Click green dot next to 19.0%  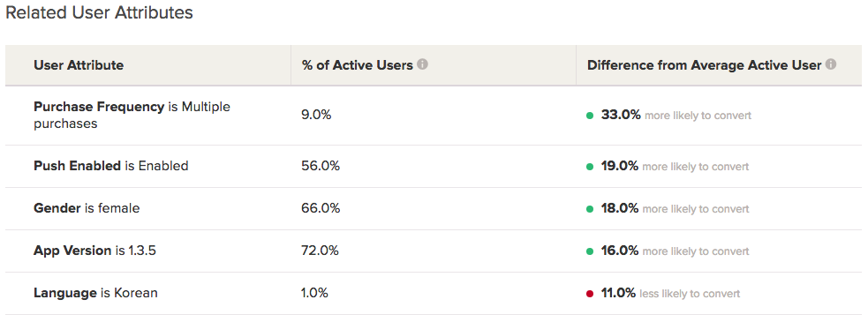coord(590,167)
